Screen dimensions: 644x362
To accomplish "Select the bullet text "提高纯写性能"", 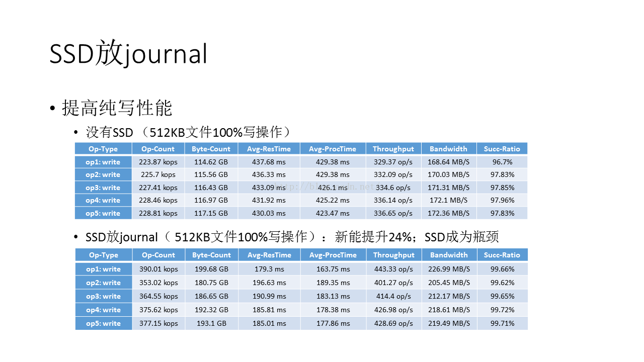I will pyautogui.click(x=117, y=108).
